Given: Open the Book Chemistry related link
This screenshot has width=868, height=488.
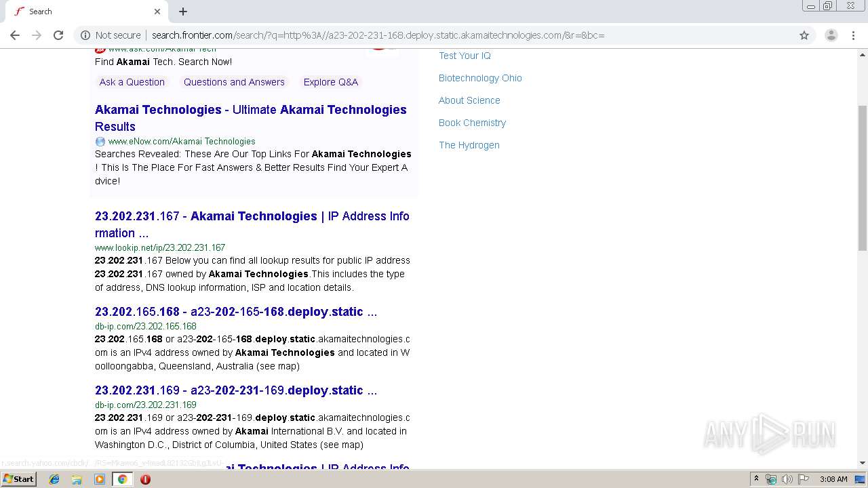Looking at the screenshot, I should (x=472, y=123).
